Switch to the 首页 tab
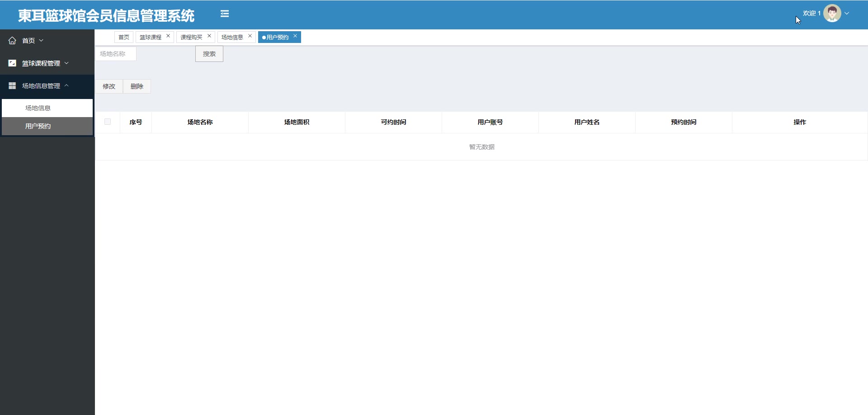Viewport: 868px width, 415px height. (124, 37)
